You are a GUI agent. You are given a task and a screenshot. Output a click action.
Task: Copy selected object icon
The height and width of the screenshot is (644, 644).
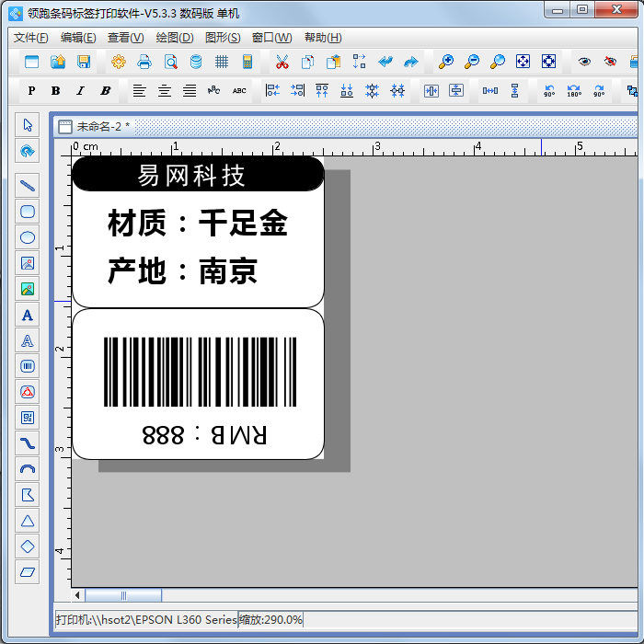(x=307, y=62)
